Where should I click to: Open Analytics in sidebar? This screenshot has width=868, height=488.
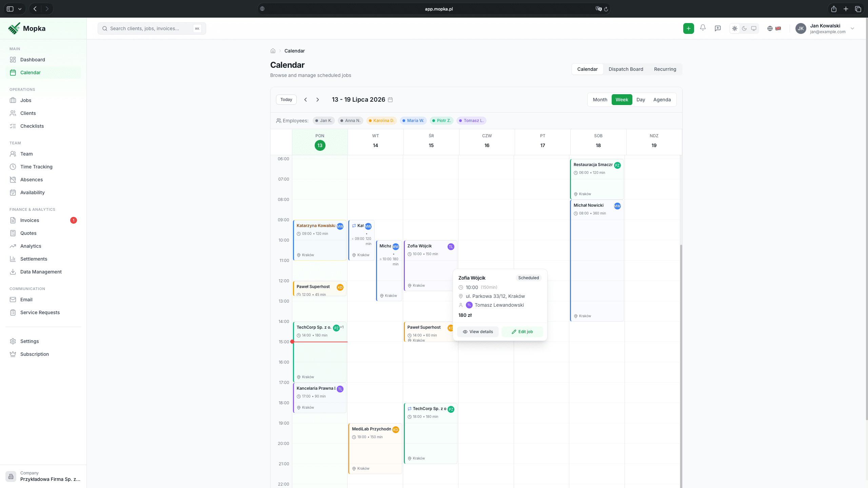point(43,246)
